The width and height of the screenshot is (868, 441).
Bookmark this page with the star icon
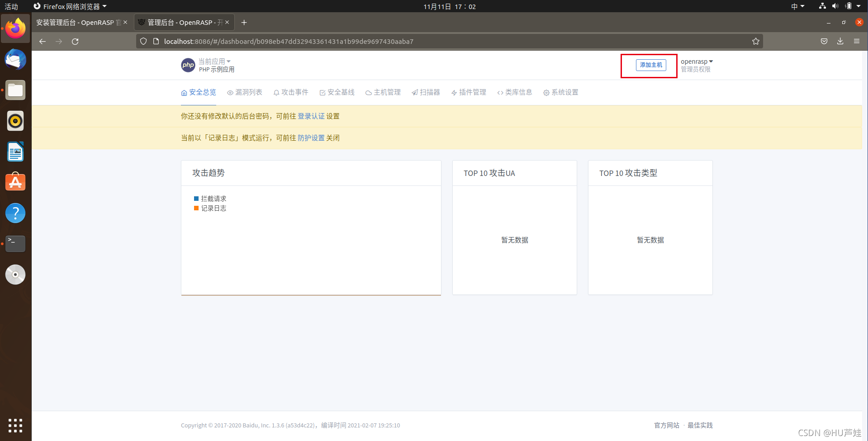point(756,41)
